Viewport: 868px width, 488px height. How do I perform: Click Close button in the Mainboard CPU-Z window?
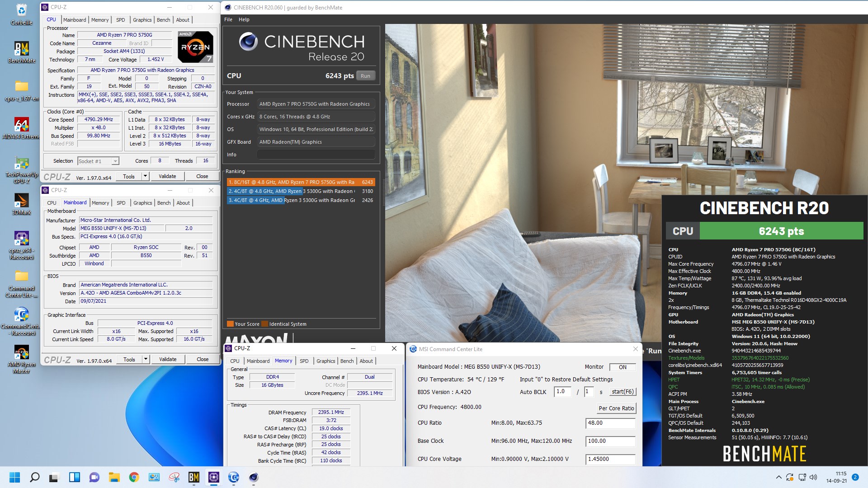point(203,359)
